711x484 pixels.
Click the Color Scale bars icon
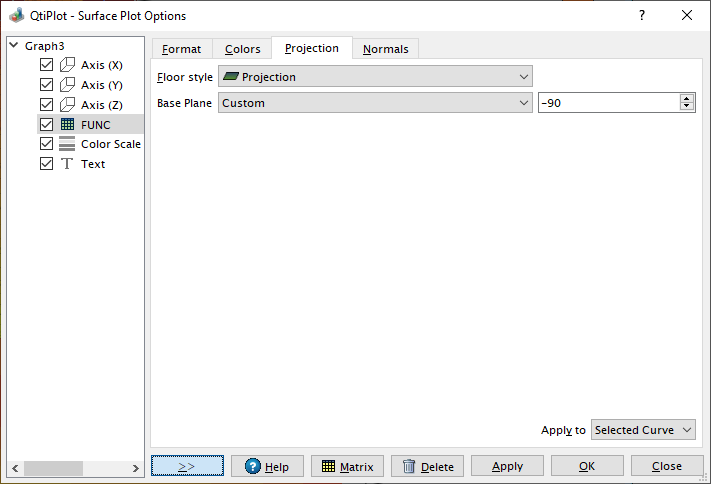67,144
